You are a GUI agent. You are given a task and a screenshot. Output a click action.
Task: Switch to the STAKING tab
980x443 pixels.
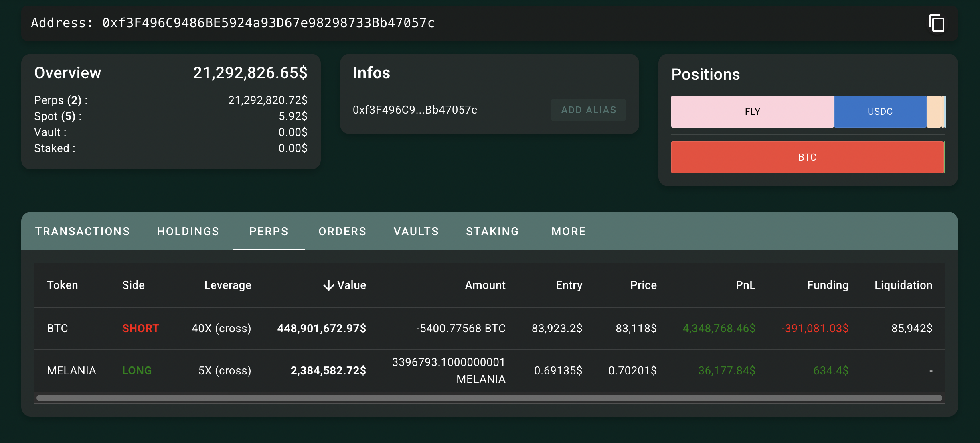tap(492, 231)
